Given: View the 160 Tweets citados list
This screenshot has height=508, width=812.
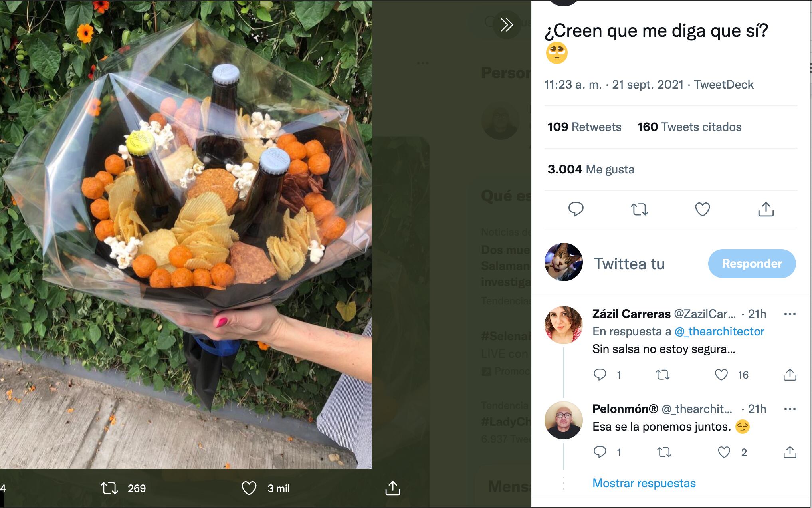Looking at the screenshot, I should point(689,127).
